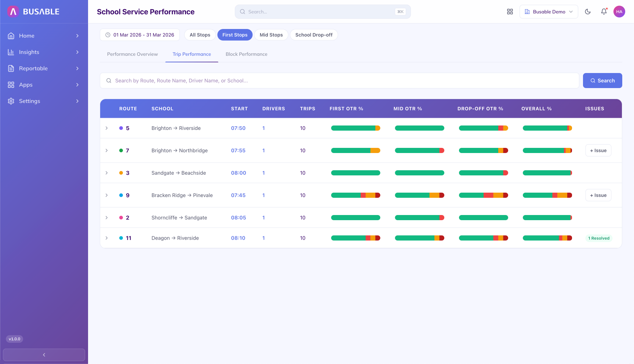Select the First Stops filter
This screenshot has width=634, height=364.
click(x=235, y=35)
